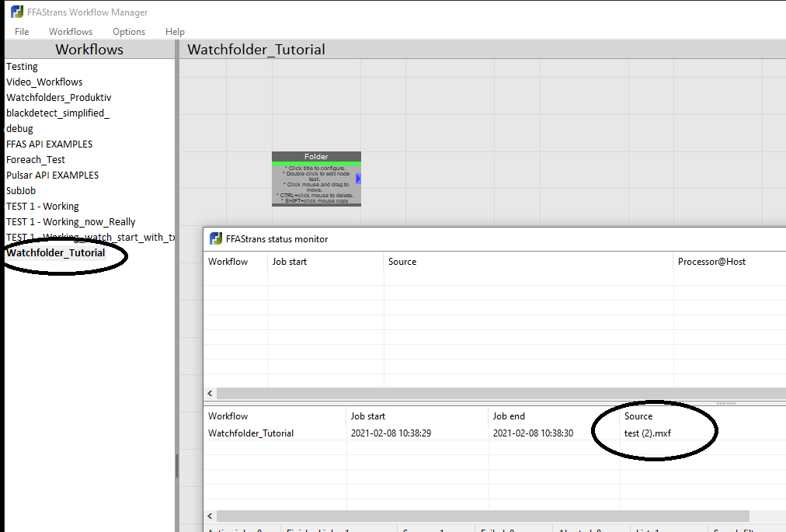Viewport: 786px width, 532px height.
Task: Select the blackdetect_simplified_ workflow
Action: (57, 113)
